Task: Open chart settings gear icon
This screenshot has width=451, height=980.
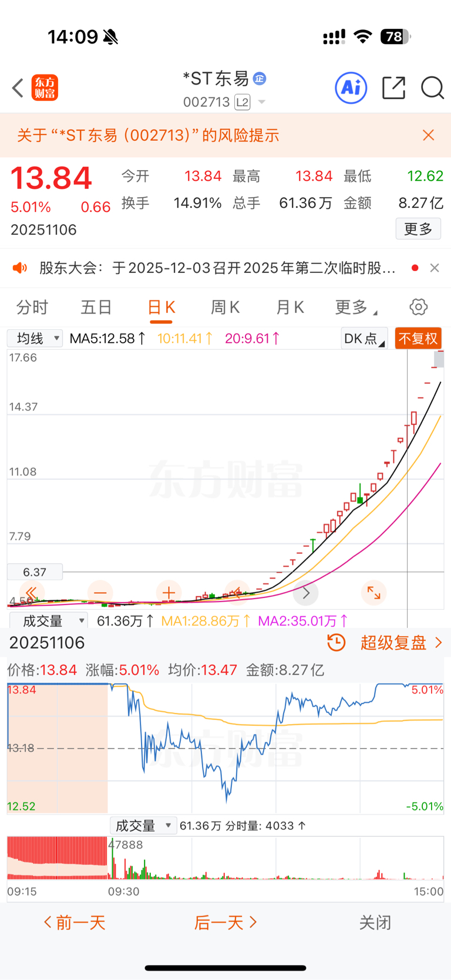Action: point(418,307)
